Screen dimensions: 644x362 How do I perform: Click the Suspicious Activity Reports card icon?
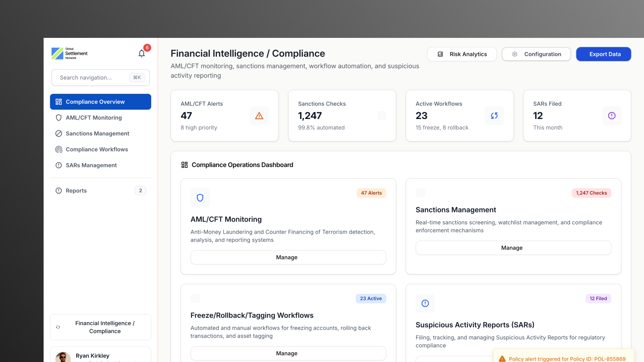tap(425, 303)
